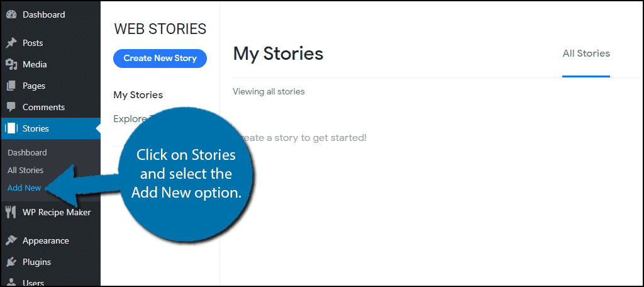Screen dimensions: 644x287
Task: Open All Stories submenu link
Action: coord(25,170)
